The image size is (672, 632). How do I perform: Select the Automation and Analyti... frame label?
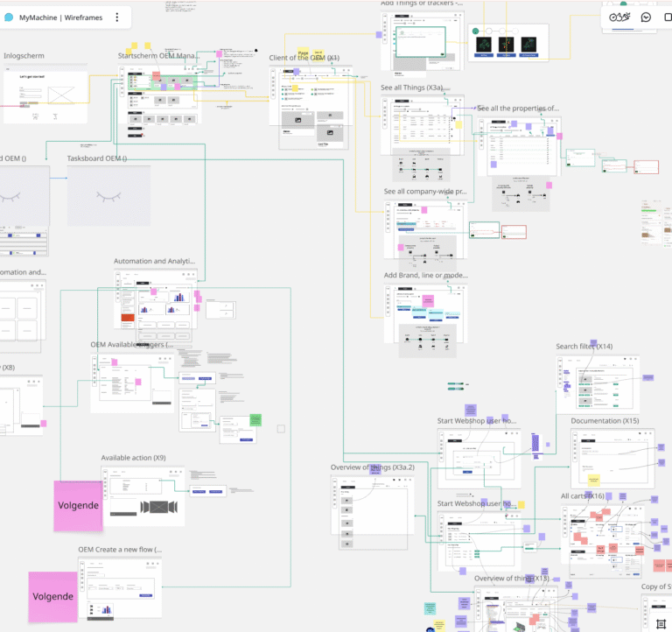pyautogui.click(x=155, y=261)
